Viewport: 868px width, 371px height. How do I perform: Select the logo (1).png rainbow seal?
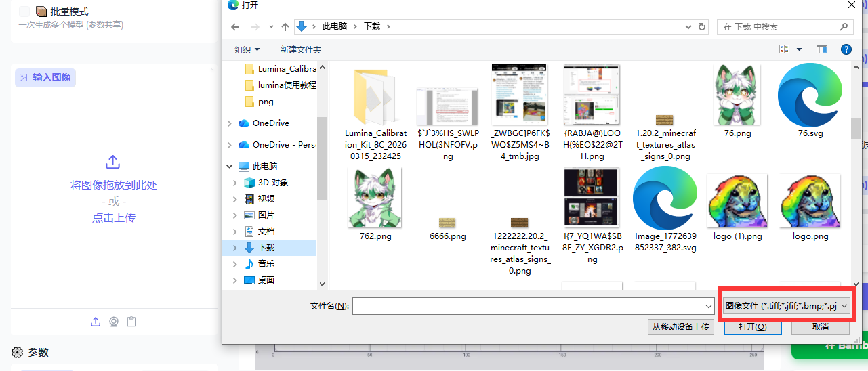click(x=737, y=207)
